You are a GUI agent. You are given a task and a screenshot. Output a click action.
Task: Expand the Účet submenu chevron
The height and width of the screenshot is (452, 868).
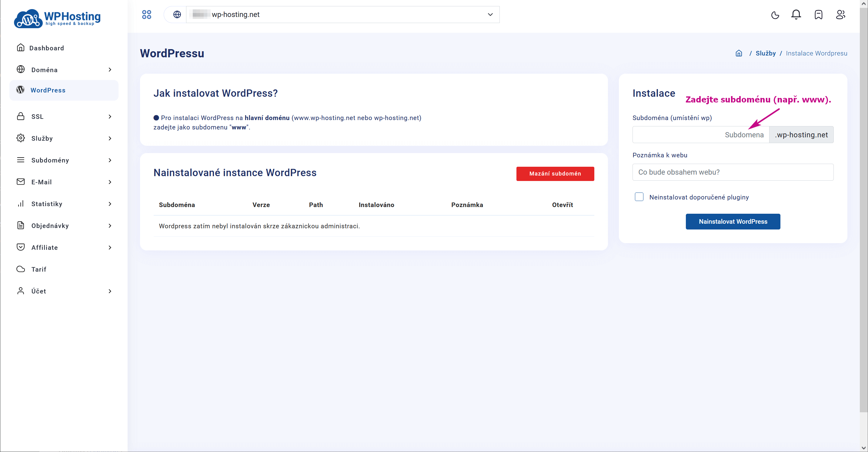coord(110,291)
